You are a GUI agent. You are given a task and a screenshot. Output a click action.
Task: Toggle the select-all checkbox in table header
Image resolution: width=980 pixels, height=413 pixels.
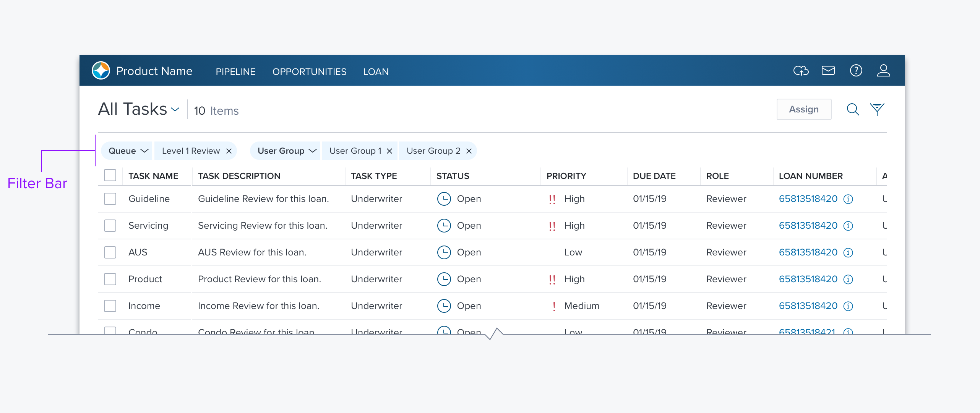pyautogui.click(x=110, y=175)
